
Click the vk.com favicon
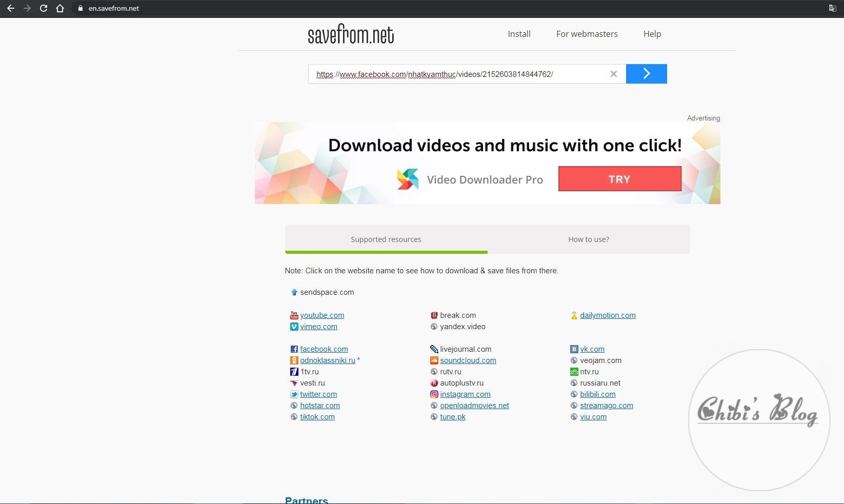[574, 349]
